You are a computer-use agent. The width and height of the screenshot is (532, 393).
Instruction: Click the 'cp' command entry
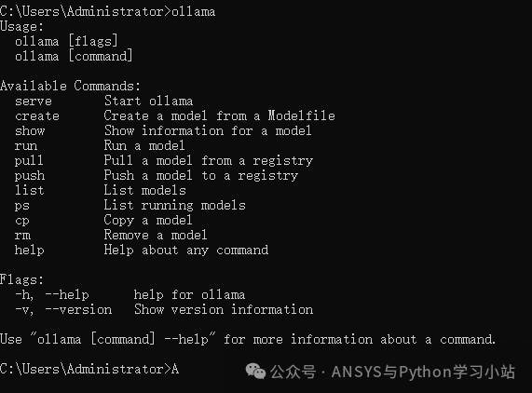[x=22, y=221]
